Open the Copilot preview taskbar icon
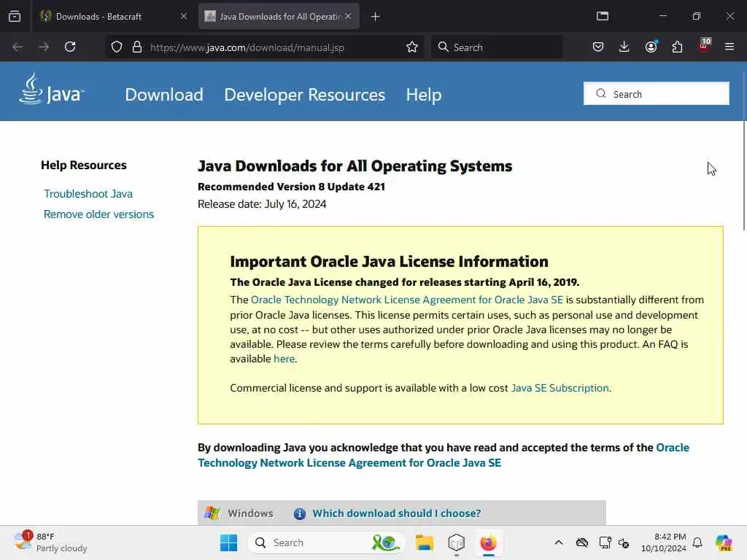 tap(724, 542)
